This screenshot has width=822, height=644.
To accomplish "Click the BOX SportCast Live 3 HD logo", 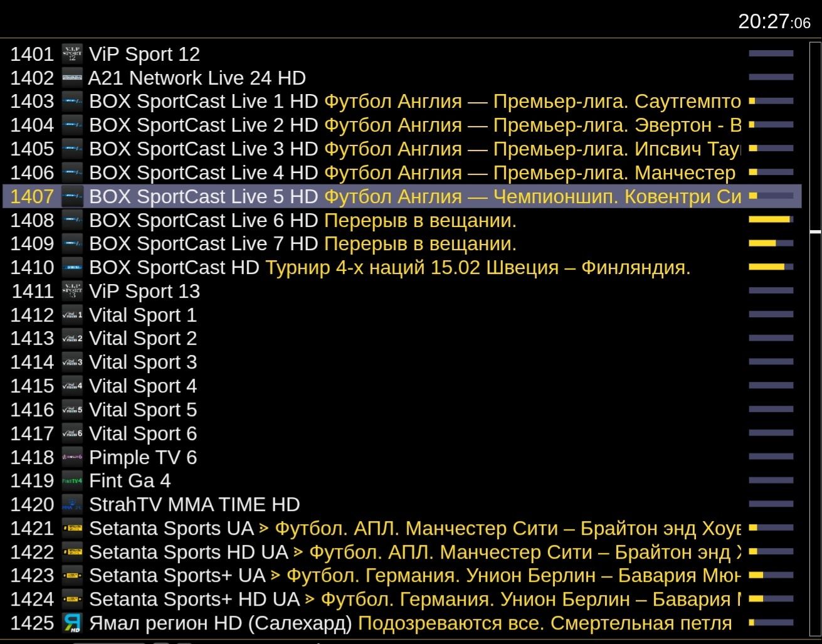I will [x=72, y=149].
